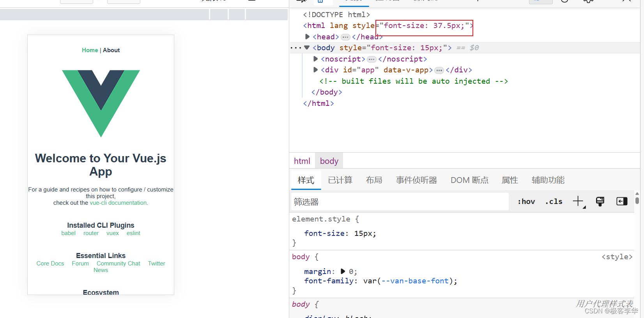Click the 筛选器 filter input
This screenshot has height=318, width=644.
point(400,202)
